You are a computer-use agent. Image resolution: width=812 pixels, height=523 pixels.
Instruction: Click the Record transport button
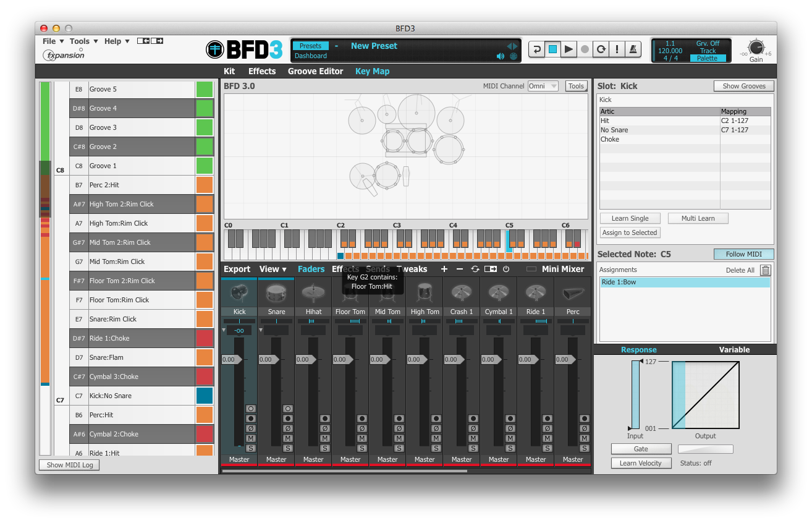click(x=585, y=49)
